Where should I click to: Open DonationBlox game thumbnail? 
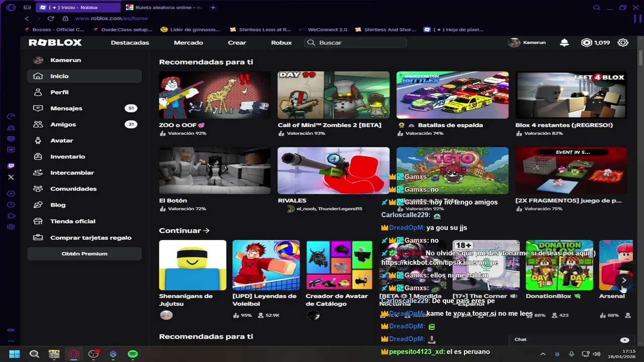559,265
